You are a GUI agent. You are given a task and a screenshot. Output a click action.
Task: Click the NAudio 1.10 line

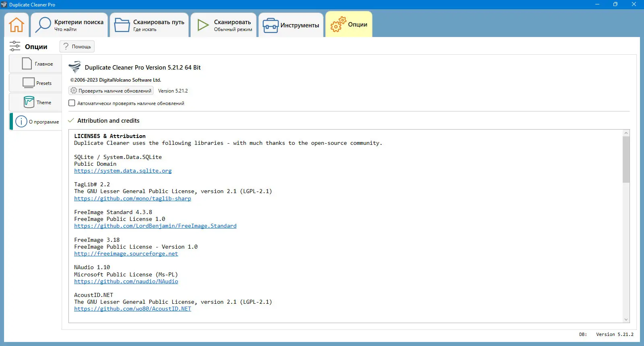tap(92, 267)
